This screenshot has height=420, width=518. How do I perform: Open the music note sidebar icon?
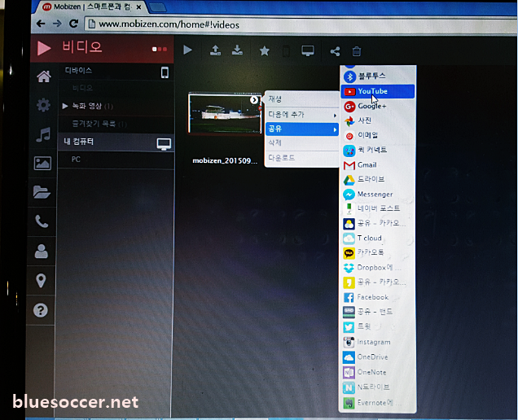[x=43, y=134]
